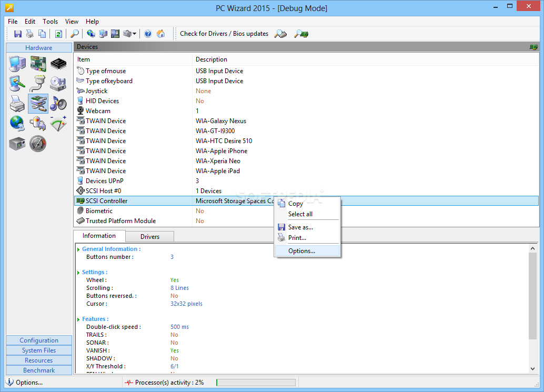Click the Save floppy-disk toolbar icon
This screenshot has height=392, width=544.
click(x=18, y=34)
